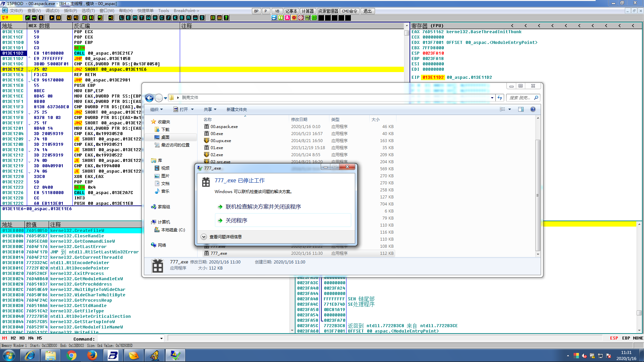Select 00.aspack.exe in the file list
644x362 pixels.
(224, 127)
